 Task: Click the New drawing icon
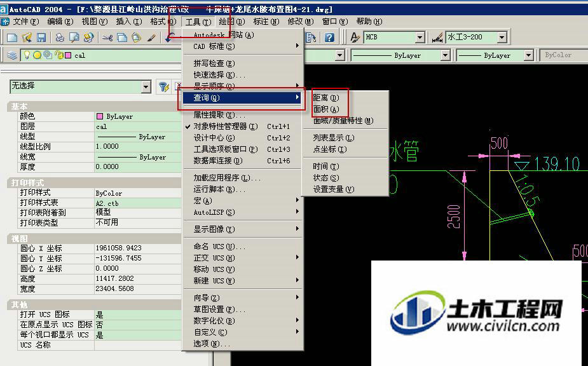[x=12, y=37]
